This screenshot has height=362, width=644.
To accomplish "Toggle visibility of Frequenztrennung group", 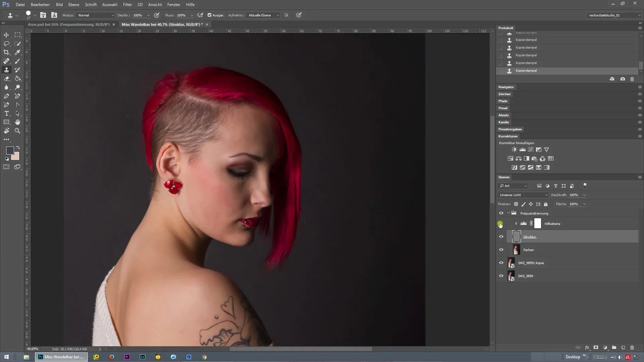I will (501, 213).
